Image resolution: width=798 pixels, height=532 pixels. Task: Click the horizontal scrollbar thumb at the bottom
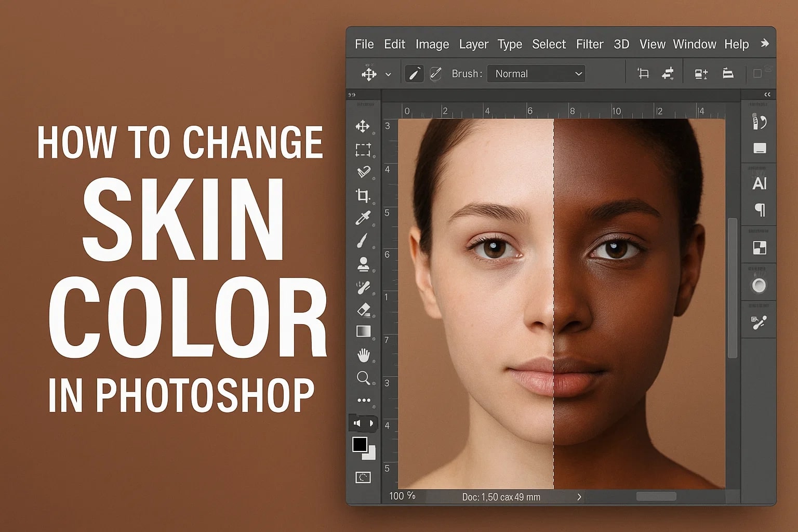tap(656, 497)
